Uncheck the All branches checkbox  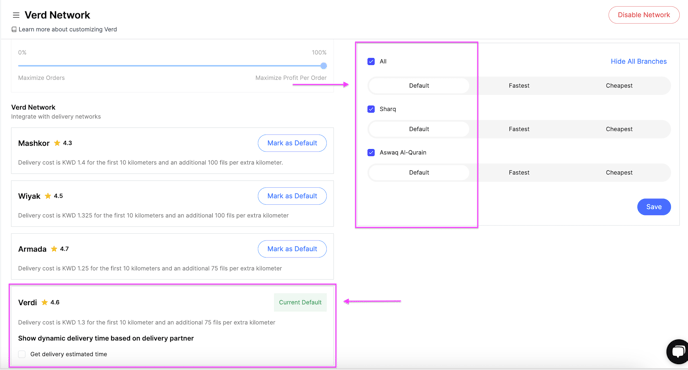click(371, 61)
